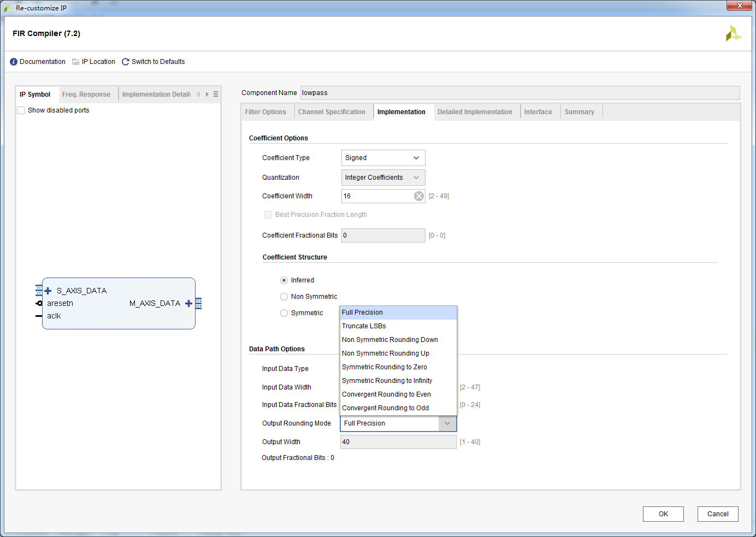Screen dimensions: 756x537
Task: Choose Symmetric Rounding to Zero
Action: tap(398, 367)
